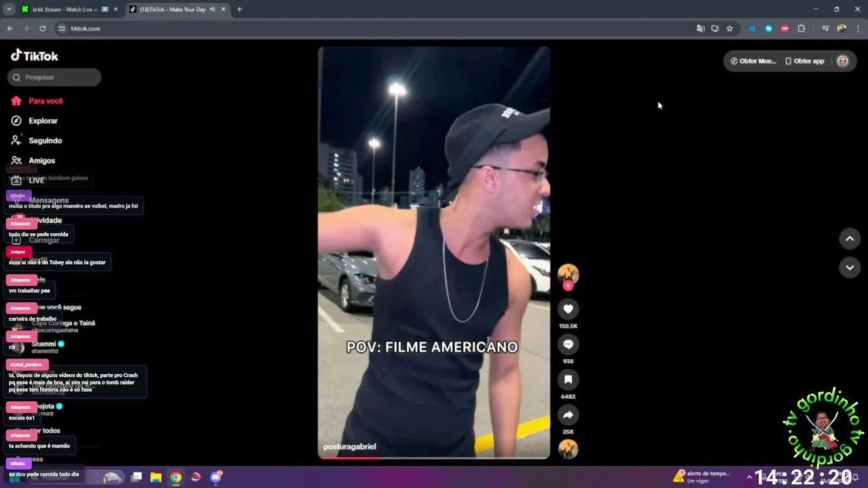The height and width of the screenshot is (488, 868).
Task: Open the Para você feed
Action: pos(37,101)
